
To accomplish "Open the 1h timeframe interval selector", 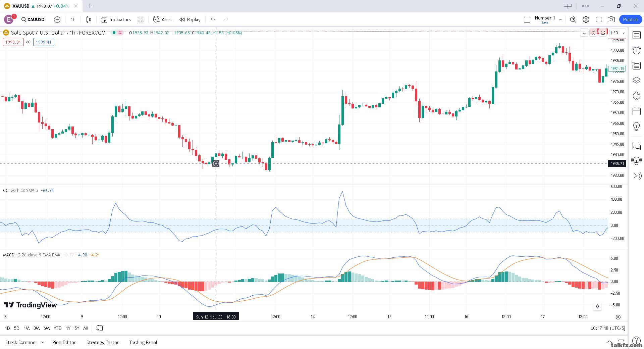I will click(x=73, y=19).
